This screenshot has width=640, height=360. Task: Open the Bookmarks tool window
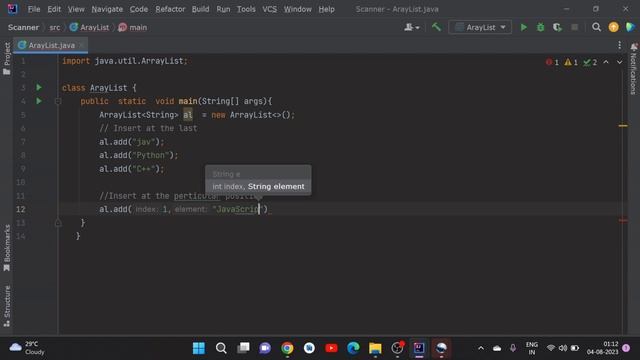[x=7, y=248]
